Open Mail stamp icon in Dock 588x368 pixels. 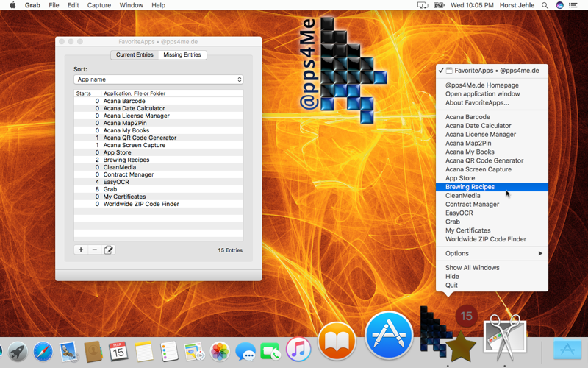[68, 352]
